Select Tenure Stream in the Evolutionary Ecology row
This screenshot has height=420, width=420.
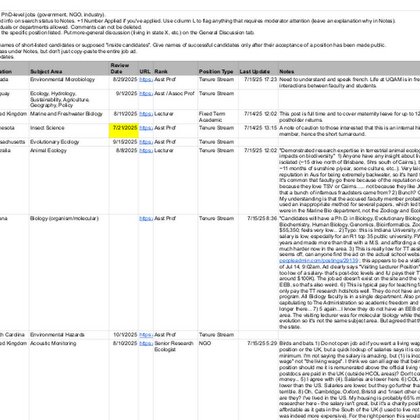tap(218, 142)
